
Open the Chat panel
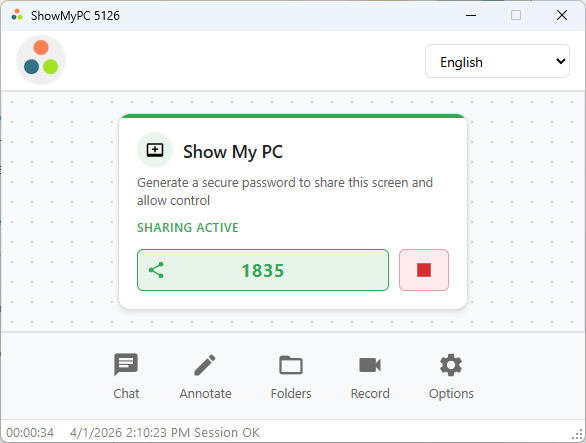click(126, 376)
